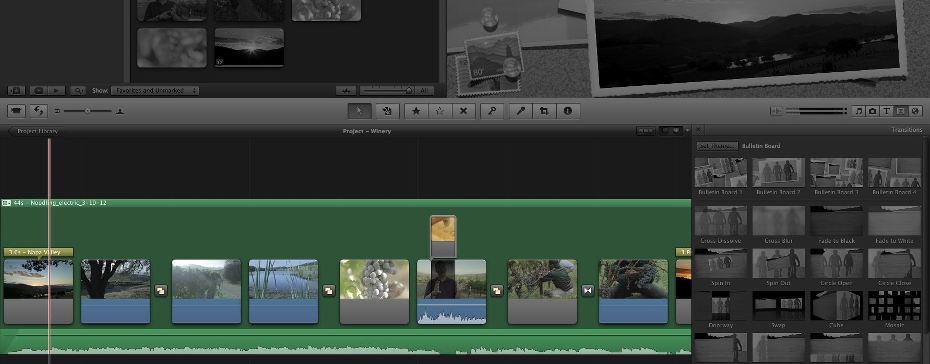The image size is (930, 364).
Task: Click transition icon between tree and path clips
Action: [x=161, y=290]
